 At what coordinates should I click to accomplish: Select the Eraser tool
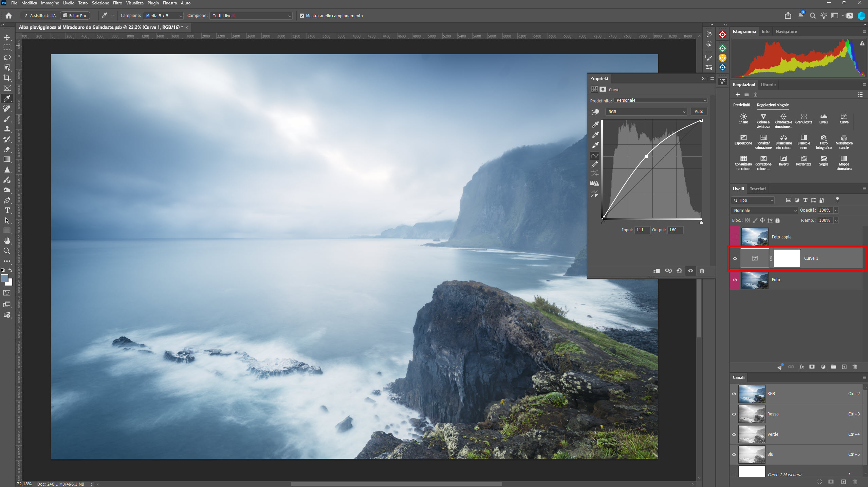tap(7, 149)
